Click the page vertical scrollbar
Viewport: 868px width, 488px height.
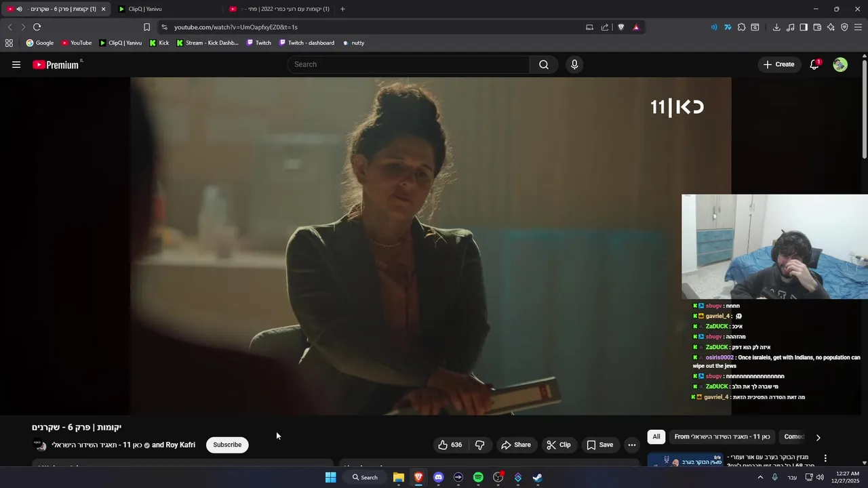point(865,108)
